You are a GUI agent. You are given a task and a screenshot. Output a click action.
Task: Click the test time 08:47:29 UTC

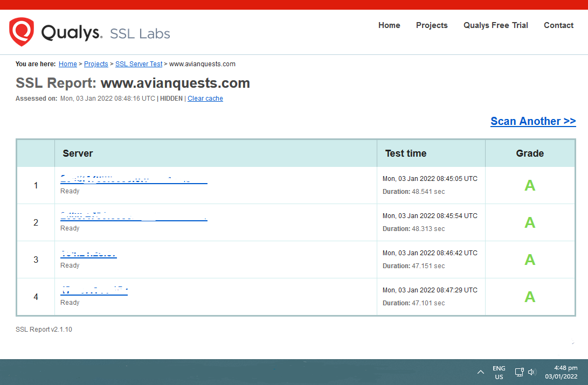tap(430, 290)
